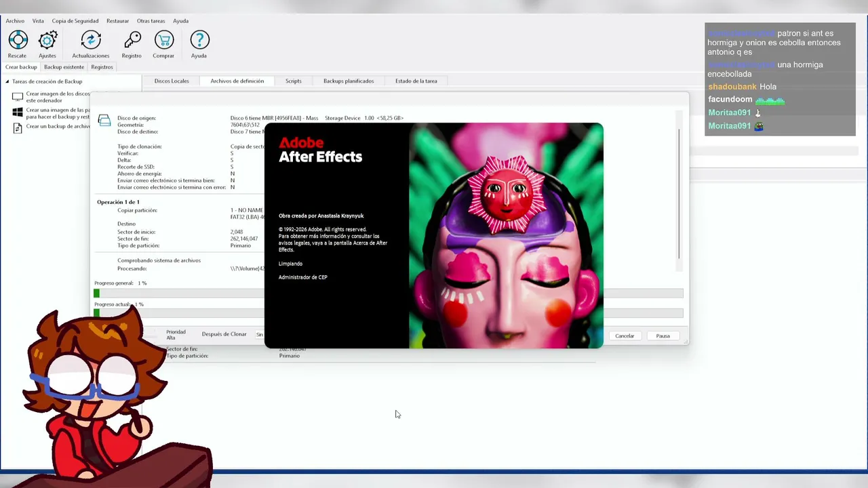The height and width of the screenshot is (488, 868).
Task: Click the 'Recorte de SSD:' label
Action: (x=136, y=167)
